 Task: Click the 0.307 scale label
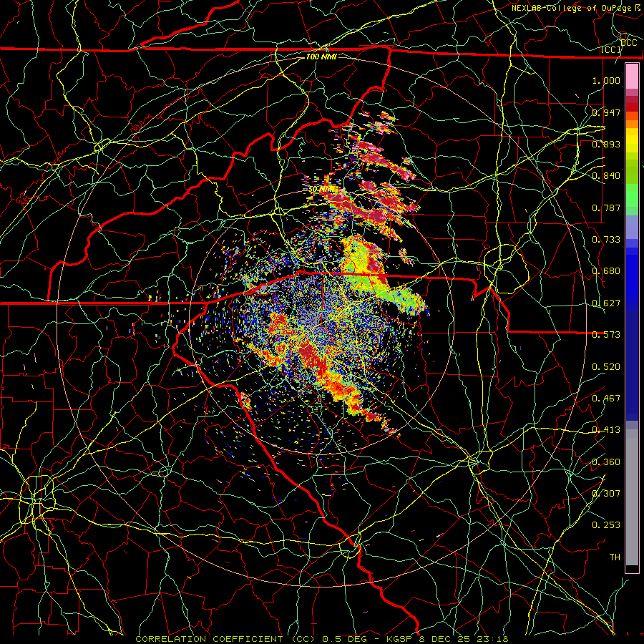click(x=606, y=494)
